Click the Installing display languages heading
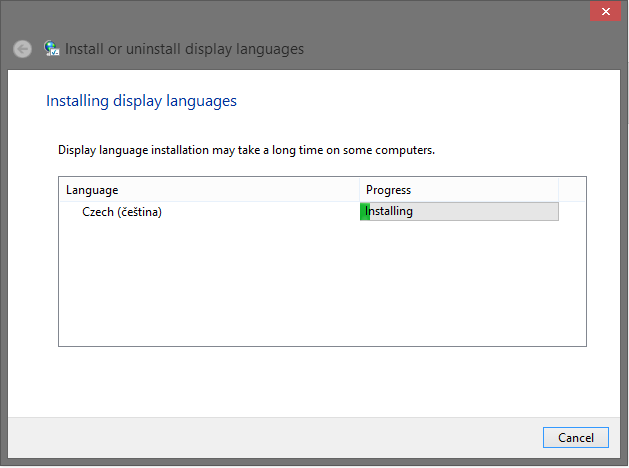 pos(141,101)
